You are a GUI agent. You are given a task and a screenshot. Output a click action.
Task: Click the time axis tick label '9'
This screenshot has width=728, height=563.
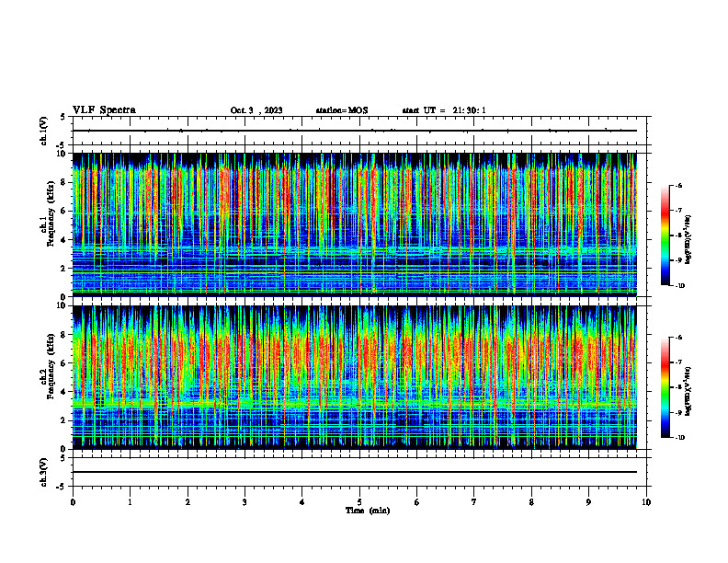tap(588, 502)
